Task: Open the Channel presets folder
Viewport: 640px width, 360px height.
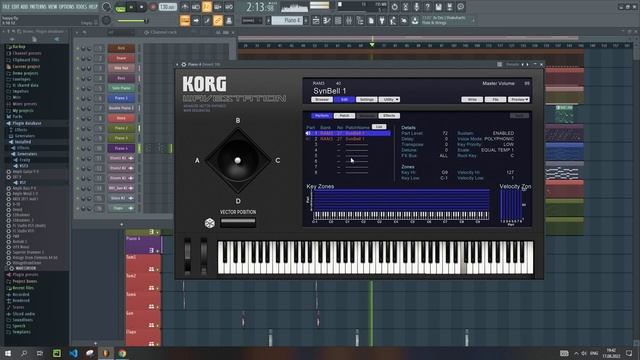Action: [x=27, y=53]
